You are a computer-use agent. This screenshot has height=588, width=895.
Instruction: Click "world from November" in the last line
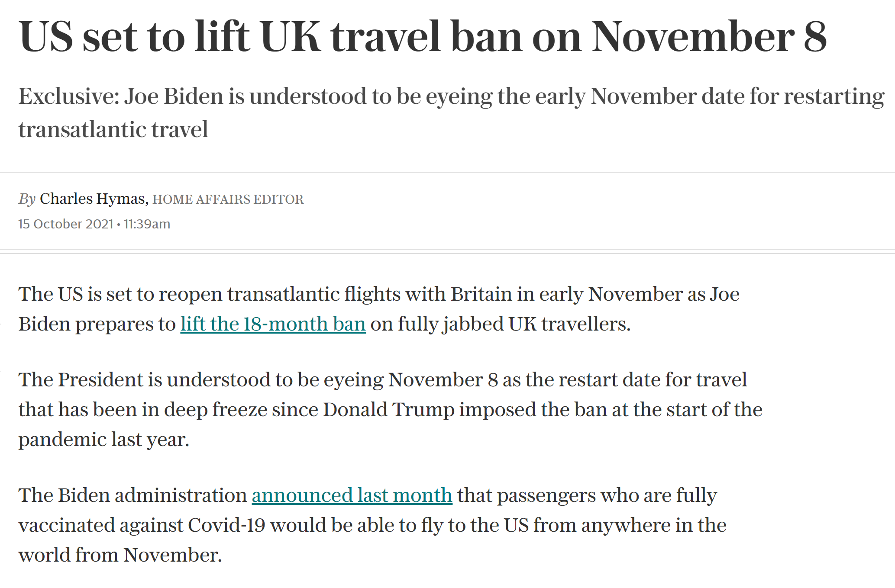point(119,555)
